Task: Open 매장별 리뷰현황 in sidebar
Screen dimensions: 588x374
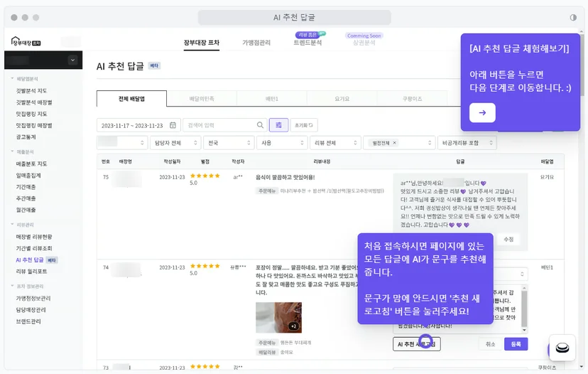Action: (x=34, y=237)
